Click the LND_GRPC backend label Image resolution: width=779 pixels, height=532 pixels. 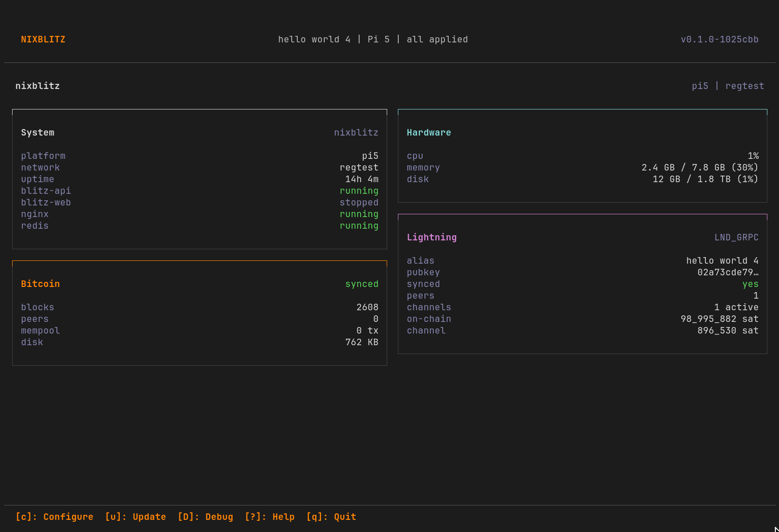coord(737,238)
